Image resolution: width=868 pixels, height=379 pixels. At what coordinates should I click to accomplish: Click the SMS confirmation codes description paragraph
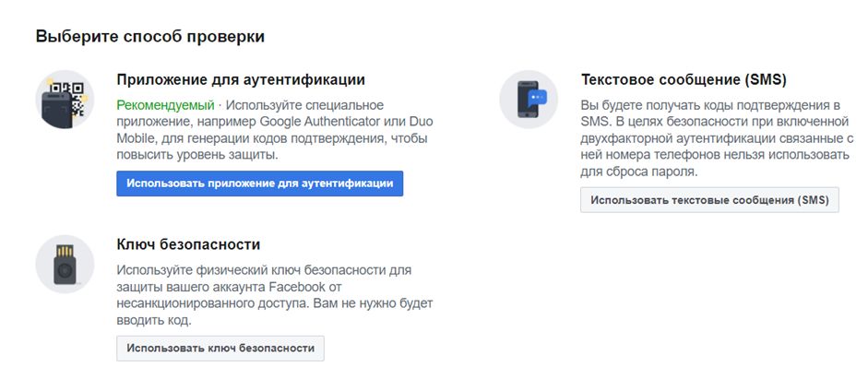coord(710,138)
